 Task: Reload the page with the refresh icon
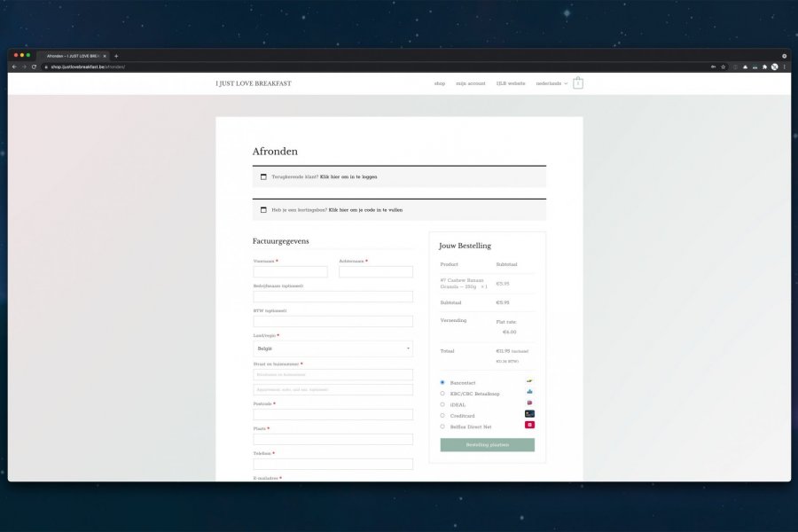[34, 66]
